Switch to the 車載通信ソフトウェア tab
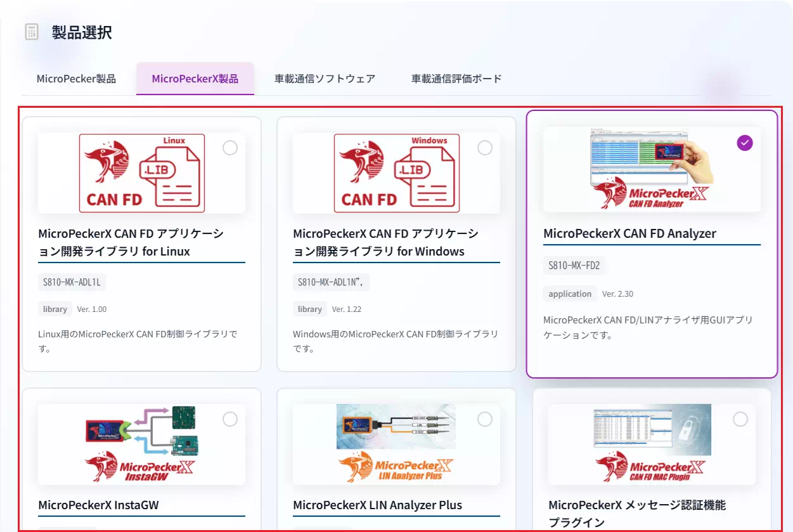Image resolution: width=793 pixels, height=532 pixels. coord(324,79)
